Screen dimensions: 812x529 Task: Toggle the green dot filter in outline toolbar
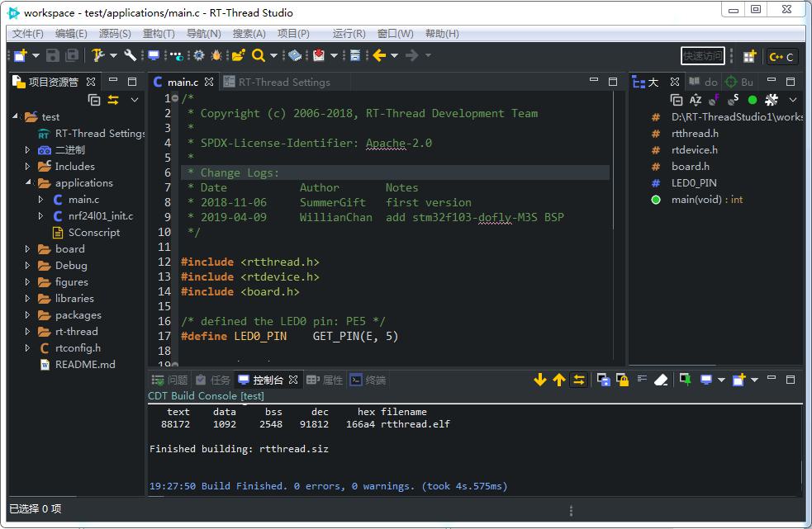pyautogui.click(x=753, y=99)
